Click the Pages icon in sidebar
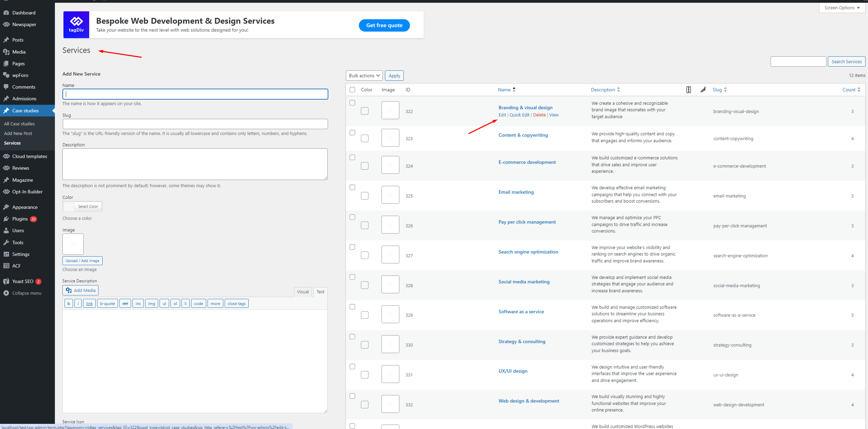The image size is (868, 429). 6,64
